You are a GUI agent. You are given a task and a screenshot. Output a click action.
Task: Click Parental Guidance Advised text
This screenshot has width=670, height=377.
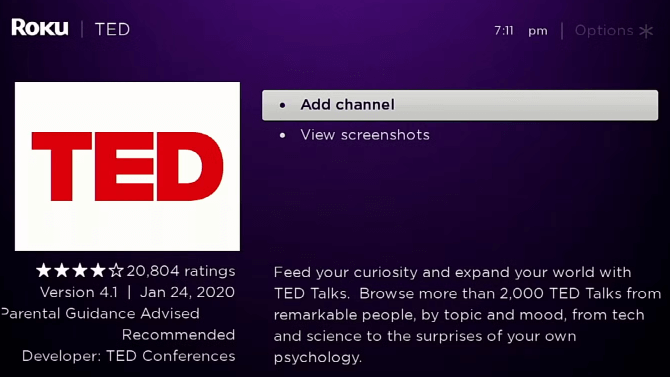(x=100, y=314)
